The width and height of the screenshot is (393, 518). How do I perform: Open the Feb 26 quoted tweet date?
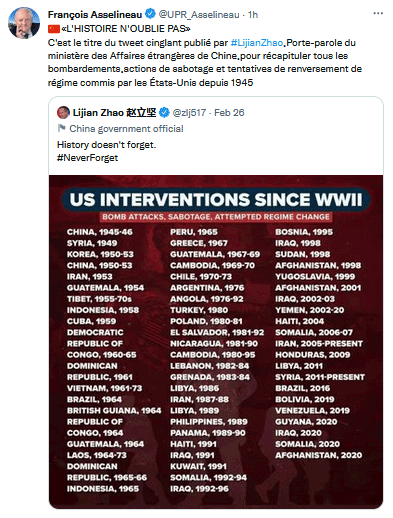229,113
